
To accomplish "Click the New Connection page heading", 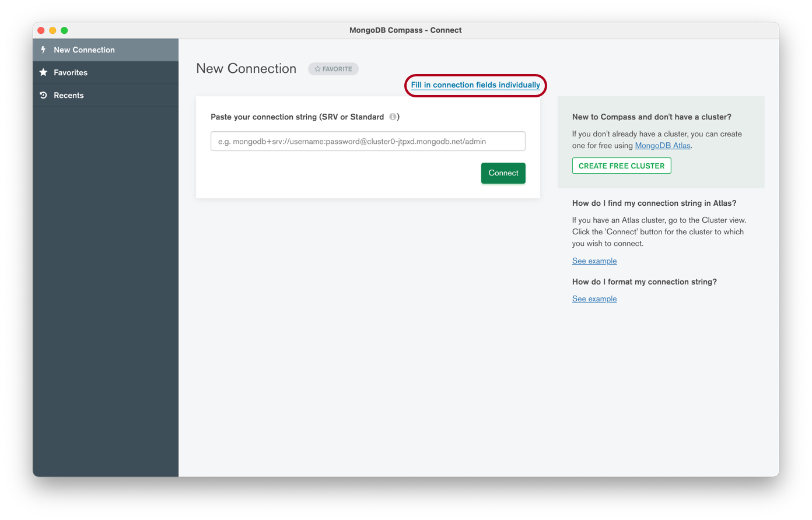I will pyautogui.click(x=246, y=69).
